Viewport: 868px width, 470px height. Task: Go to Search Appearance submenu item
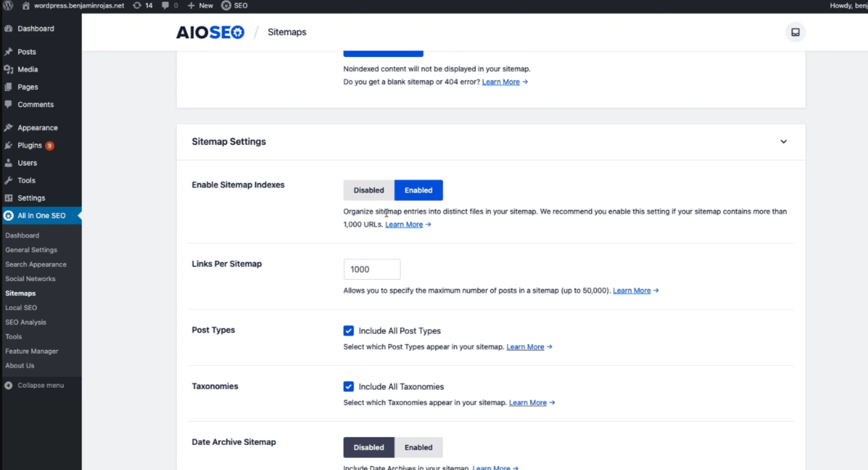[x=36, y=265]
